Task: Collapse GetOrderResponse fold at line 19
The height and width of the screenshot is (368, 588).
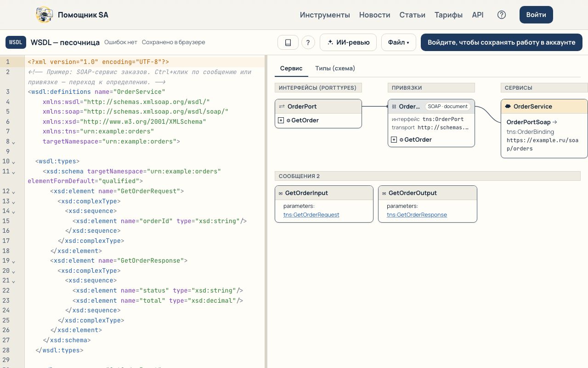Action: [x=13, y=261]
